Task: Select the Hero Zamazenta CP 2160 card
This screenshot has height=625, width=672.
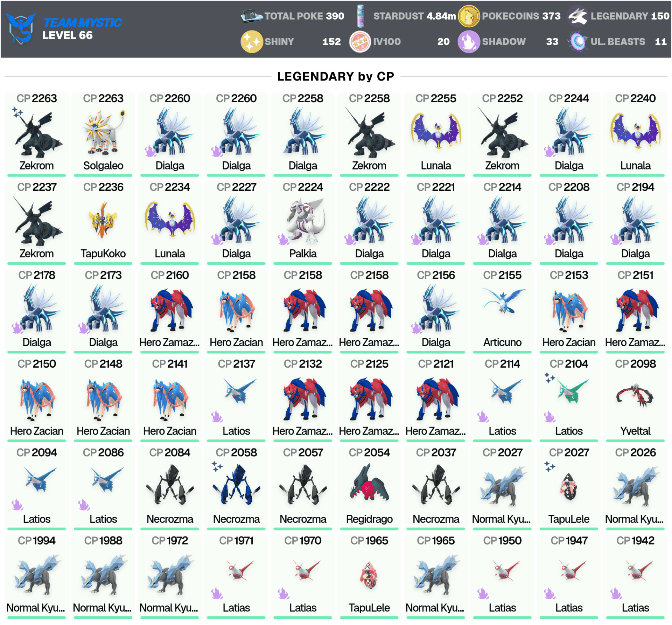Action: coord(170,311)
